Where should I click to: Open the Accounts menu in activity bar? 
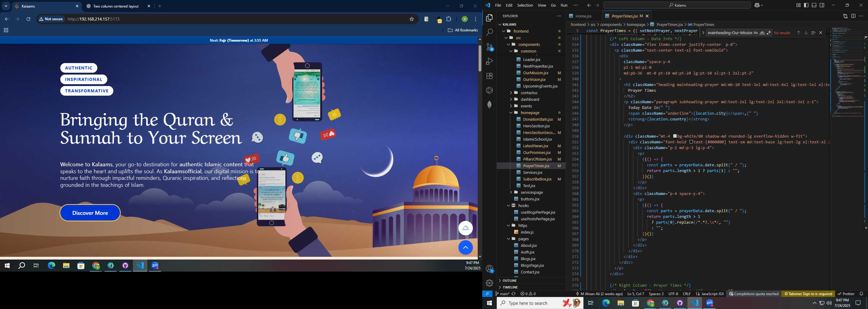489,269
